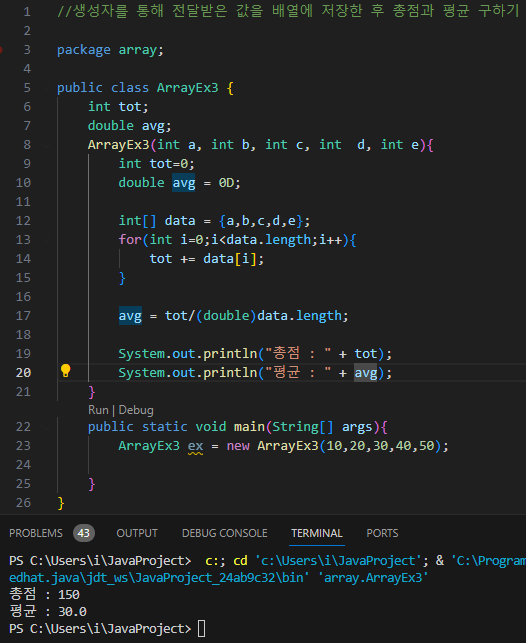Click line number 20 in the gutter

coord(23,373)
